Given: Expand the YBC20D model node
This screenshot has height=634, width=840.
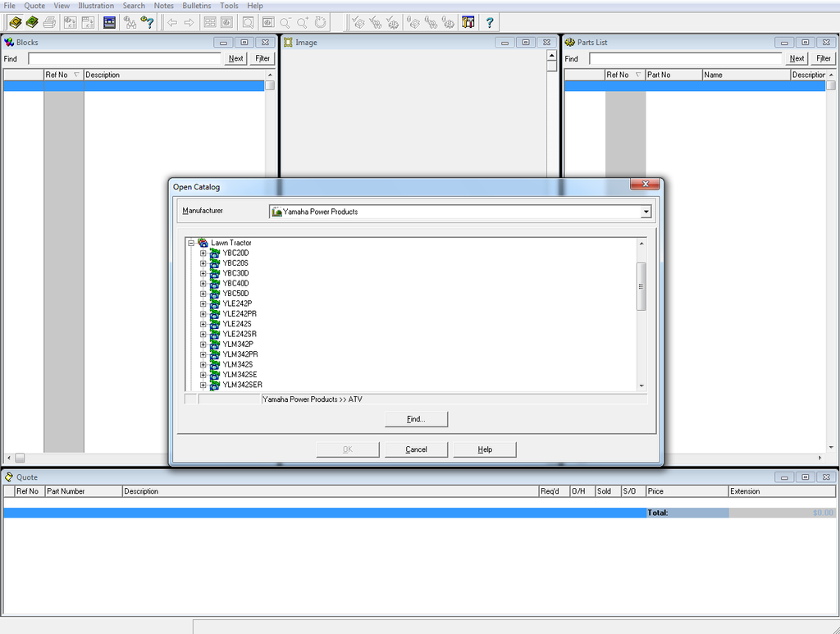Looking at the screenshot, I should [203, 253].
